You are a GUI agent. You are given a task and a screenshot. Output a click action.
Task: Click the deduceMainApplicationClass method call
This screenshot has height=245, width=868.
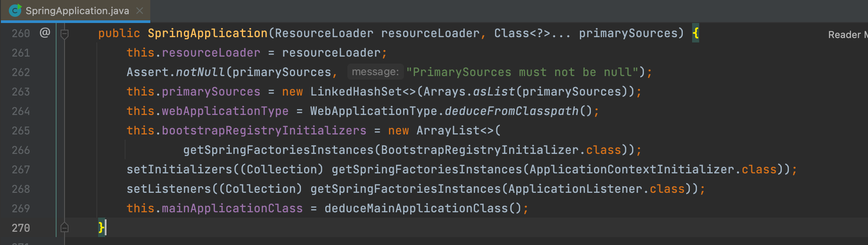point(416,208)
